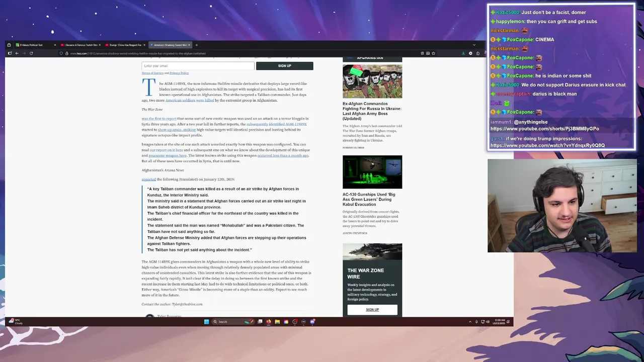Open the taskbar clock and date
Viewport: 644px width, 362px height.
click(499, 321)
